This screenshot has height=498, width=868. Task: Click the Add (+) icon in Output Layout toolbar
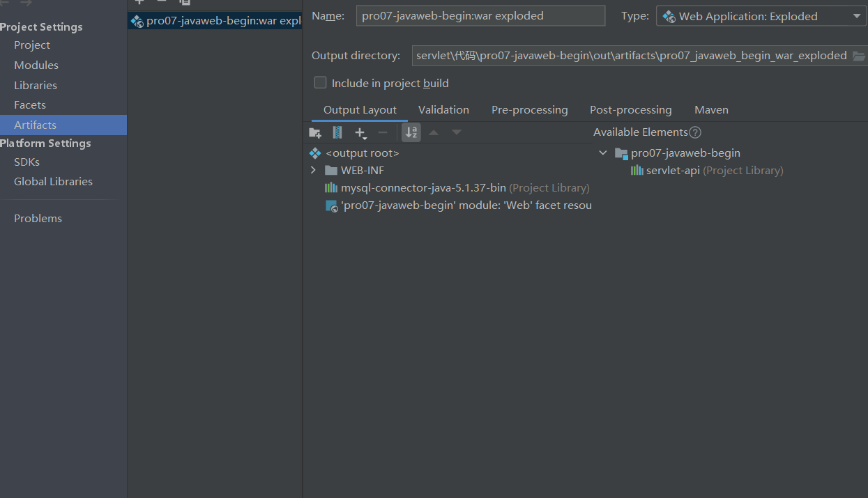(x=360, y=132)
